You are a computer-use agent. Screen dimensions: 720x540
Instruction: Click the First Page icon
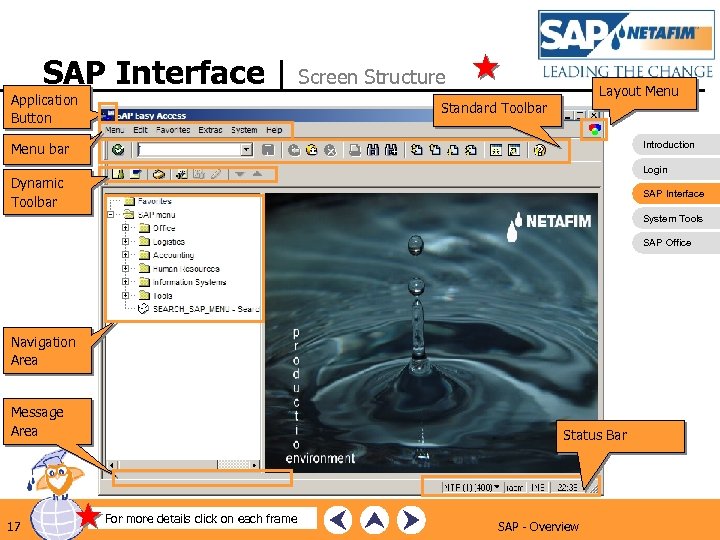416,150
